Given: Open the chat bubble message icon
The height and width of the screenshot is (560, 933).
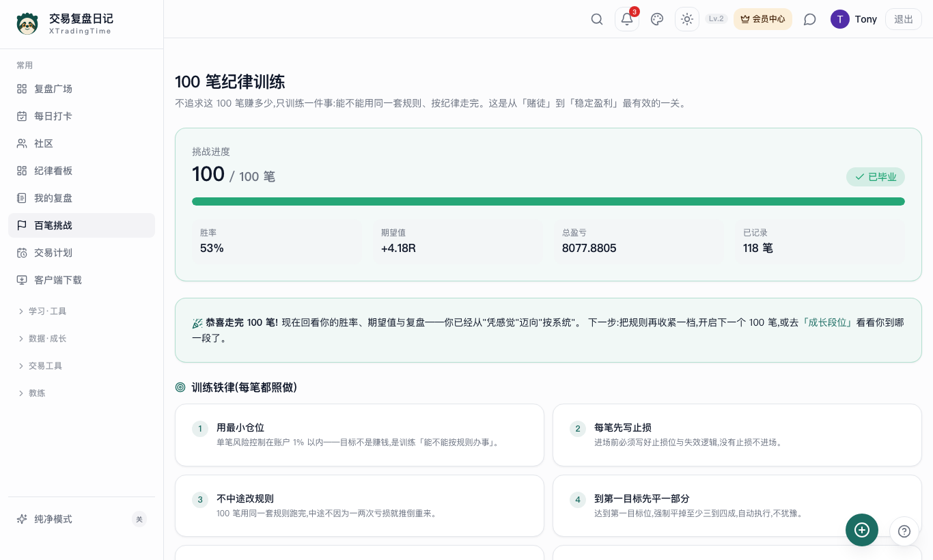Looking at the screenshot, I should [810, 19].
